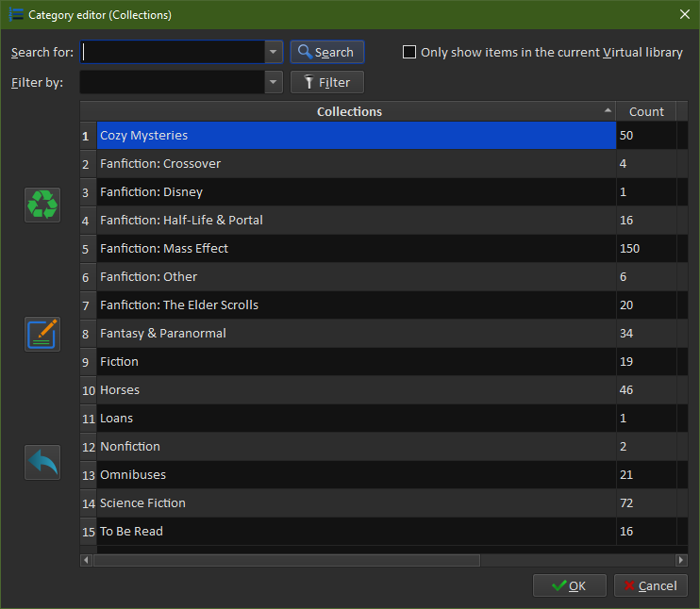Open the Filter by dropdown arrow
The height and width of the screenshot is (609, 700).
click(x=274, y=82)
